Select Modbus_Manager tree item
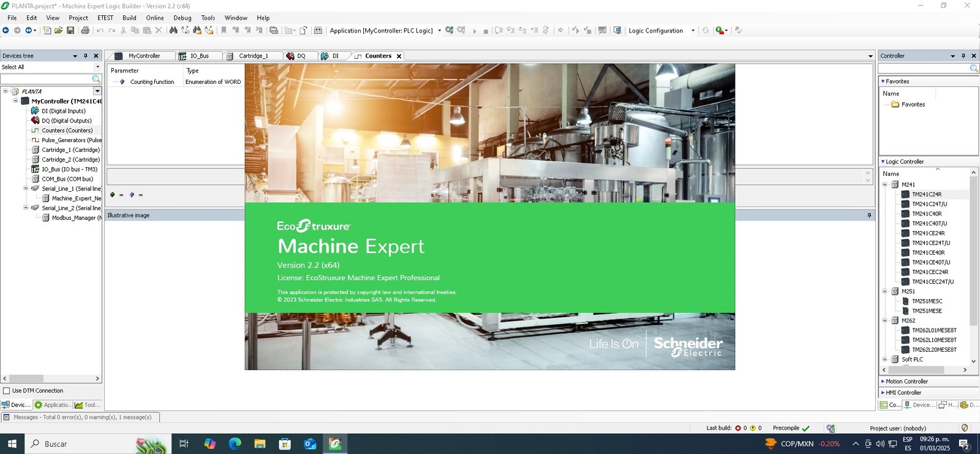Screen dimensions: 980x454 [77, 218]
